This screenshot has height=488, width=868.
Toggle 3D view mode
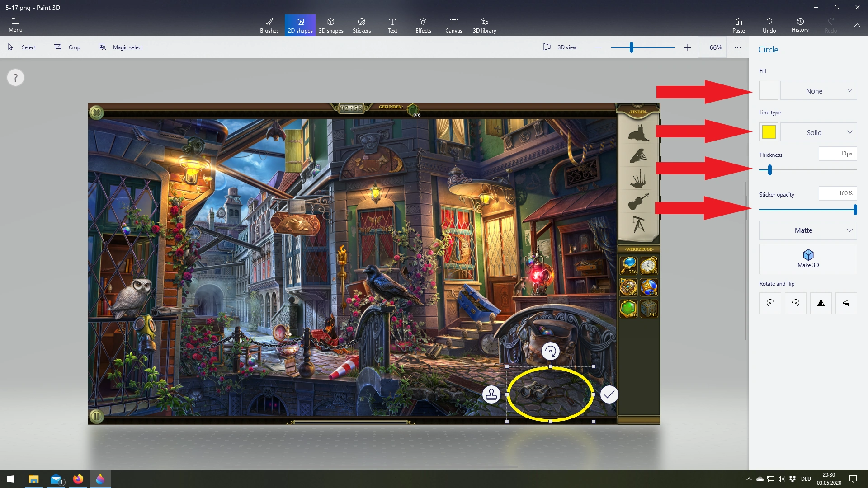560,47
